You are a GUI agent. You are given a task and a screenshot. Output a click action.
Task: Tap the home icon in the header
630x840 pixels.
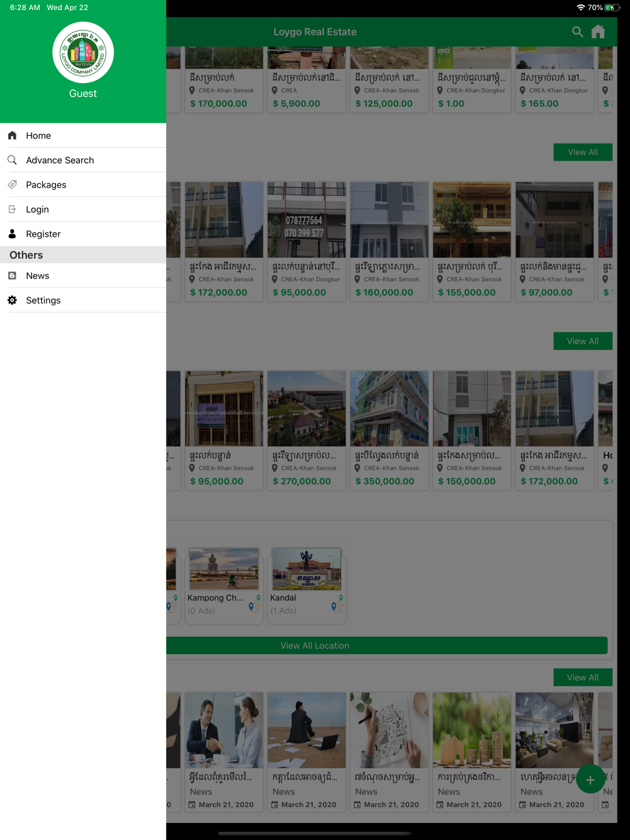tap(598, 31)
